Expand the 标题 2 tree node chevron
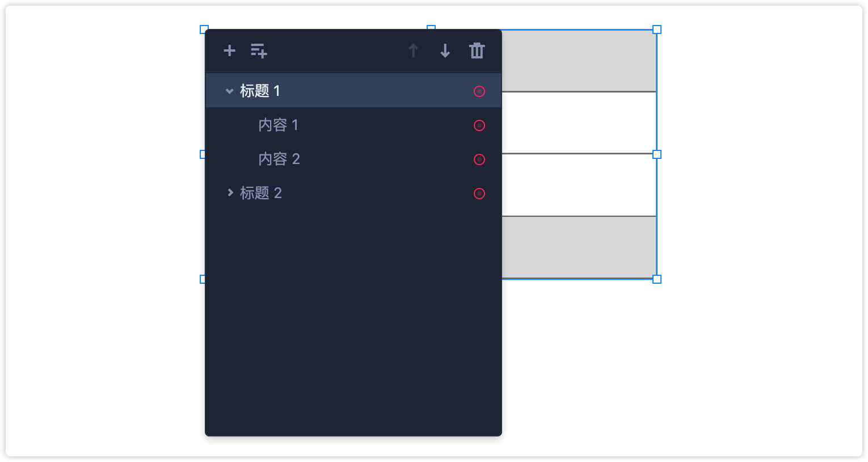The image size is (868, 462). click(230, 193)
